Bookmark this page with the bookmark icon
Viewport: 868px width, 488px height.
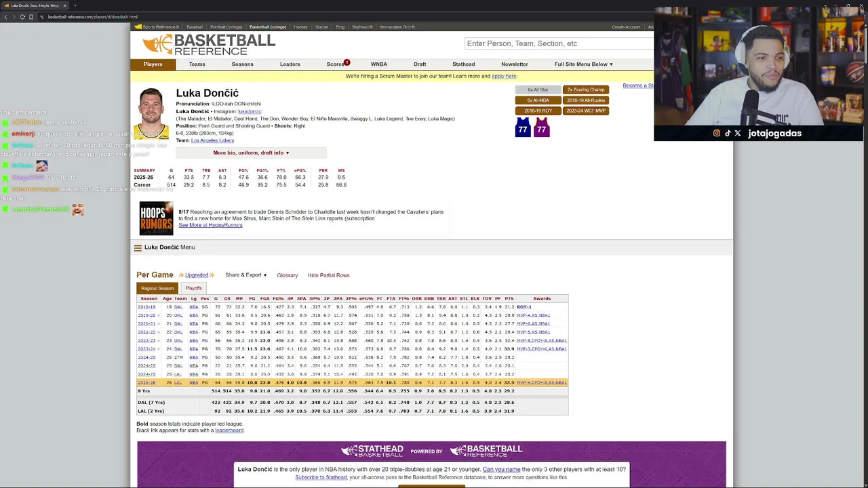point(32,17)
